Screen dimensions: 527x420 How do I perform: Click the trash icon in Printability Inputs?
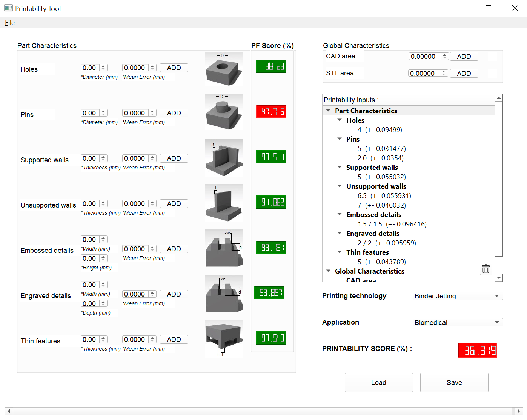(x=486, y=269)
